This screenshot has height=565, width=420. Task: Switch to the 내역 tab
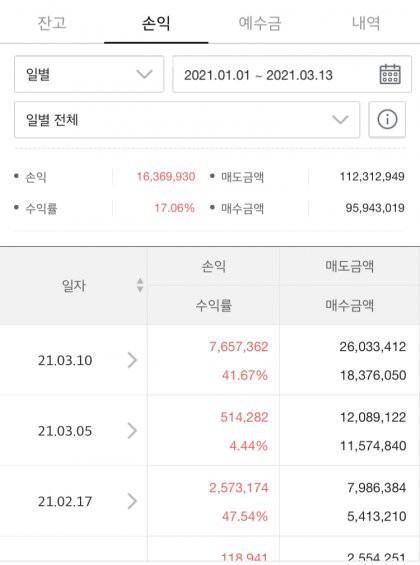click(x=366, y=23)
